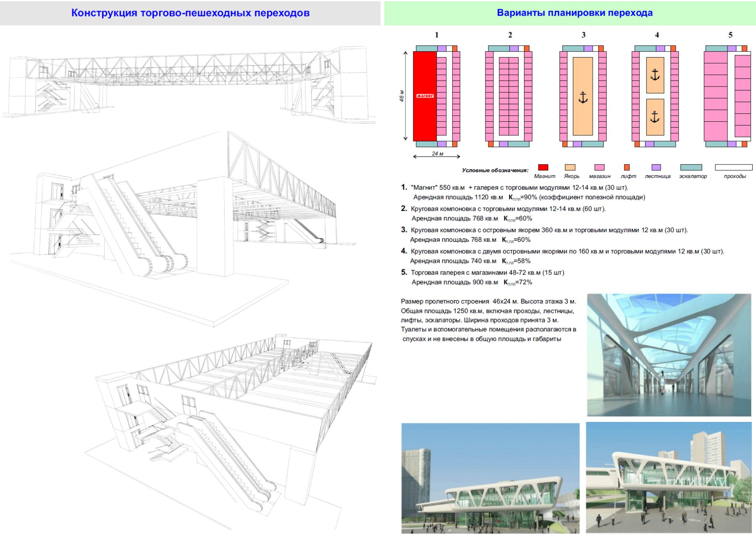Click the orange anchor block in plan 3
Viewport: 756px width, 542px height.
[583, 96]
